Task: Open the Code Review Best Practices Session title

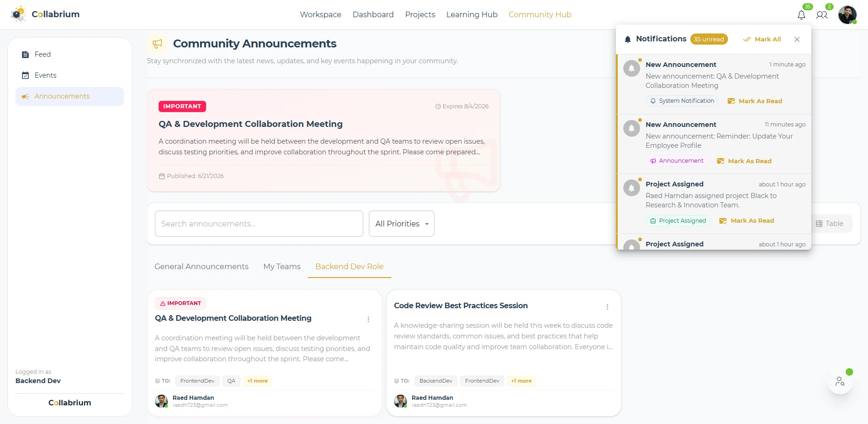Action: tap(461, 305)
